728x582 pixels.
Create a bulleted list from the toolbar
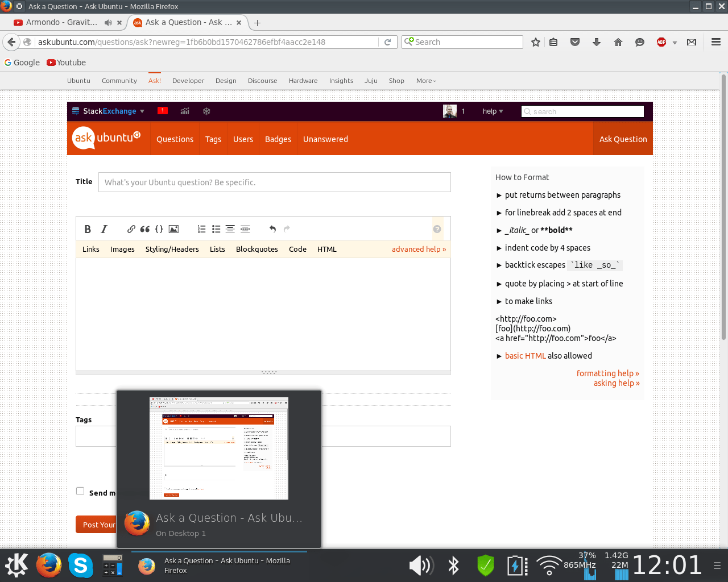point(216,229)
